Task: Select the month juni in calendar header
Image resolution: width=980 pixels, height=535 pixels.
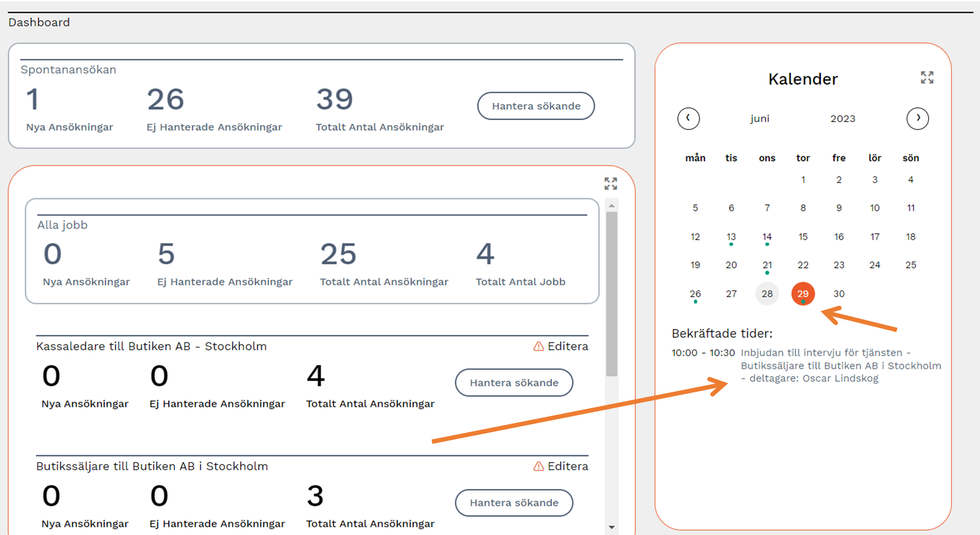Action: [759, 119]
